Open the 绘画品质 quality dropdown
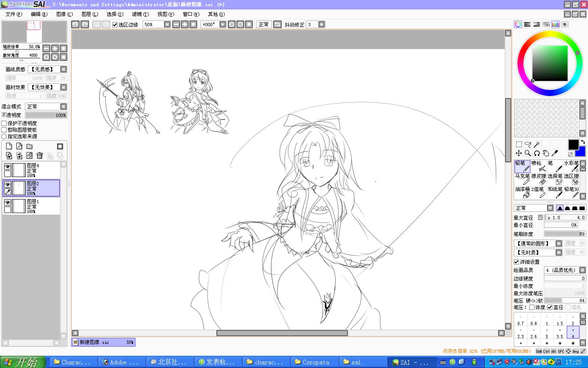The image size is (588, 368). click(x=582, y=270)
